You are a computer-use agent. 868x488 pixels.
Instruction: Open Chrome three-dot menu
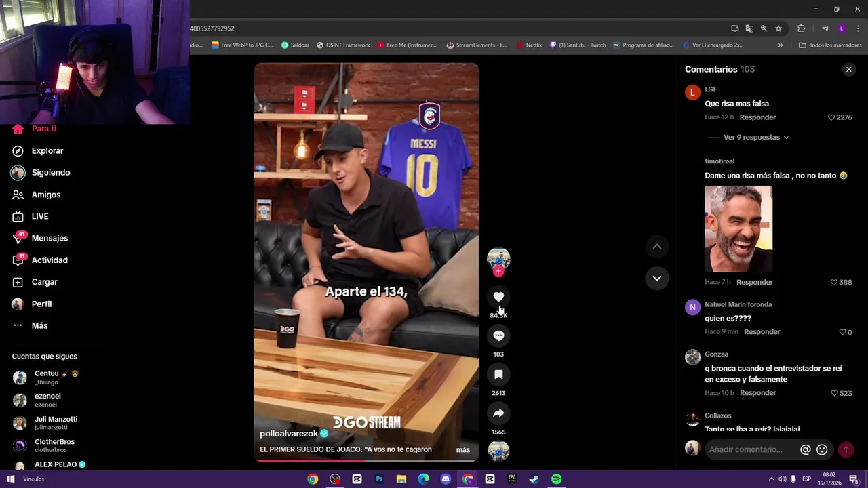[x=858, y=28]
